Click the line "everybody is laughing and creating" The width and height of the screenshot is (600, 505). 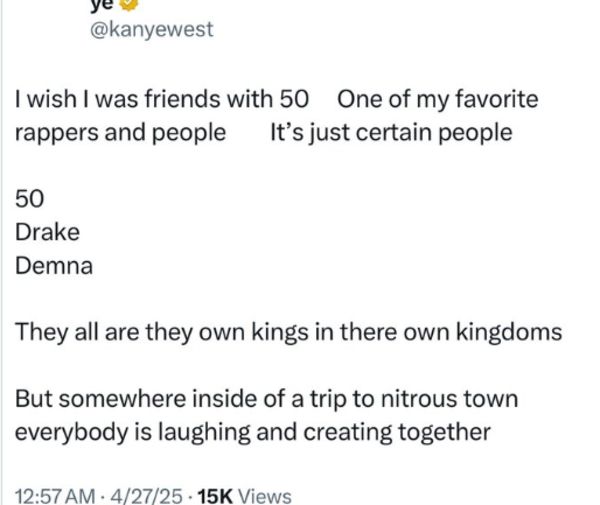(x=204, y=433)
